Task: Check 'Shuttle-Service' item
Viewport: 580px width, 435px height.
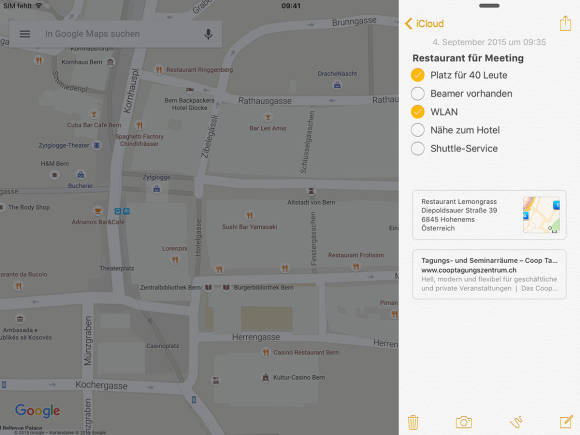Action: 418,148
